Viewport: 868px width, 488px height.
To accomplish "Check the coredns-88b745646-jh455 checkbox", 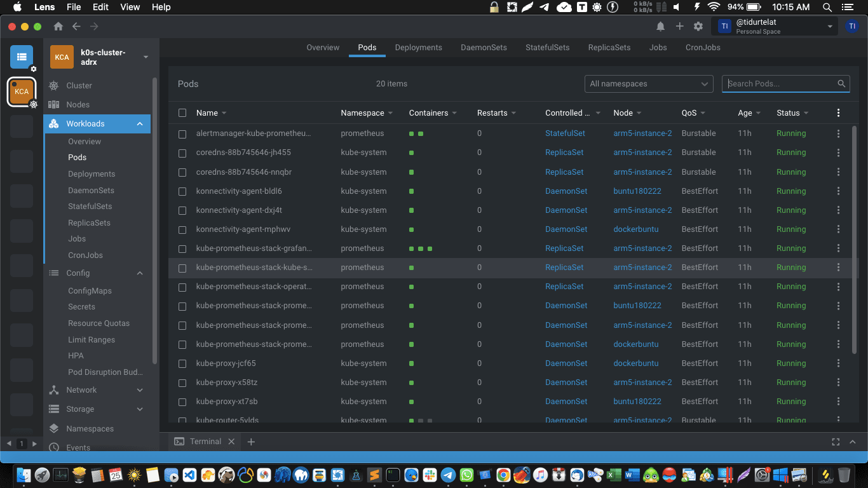I will click(182, 153).
